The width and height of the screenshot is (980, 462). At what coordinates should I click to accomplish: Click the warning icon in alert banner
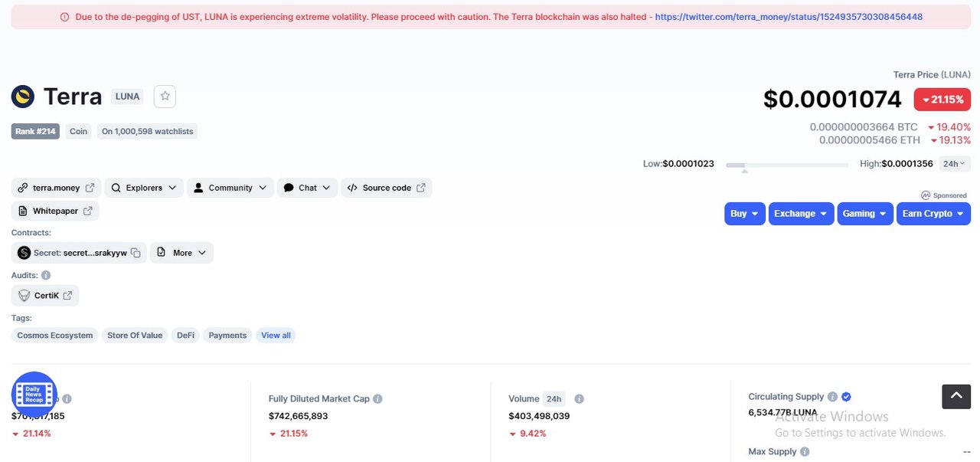(64, 17)
